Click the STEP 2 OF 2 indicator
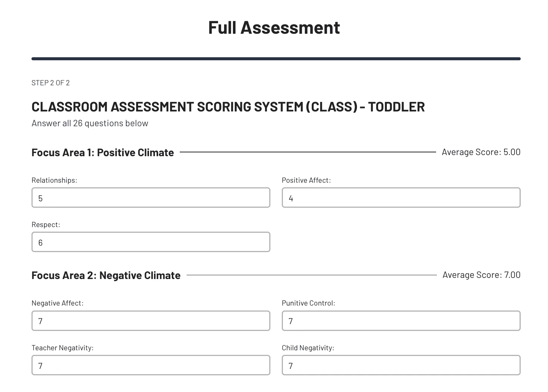 pyautogui.click(x=50, y=83)
